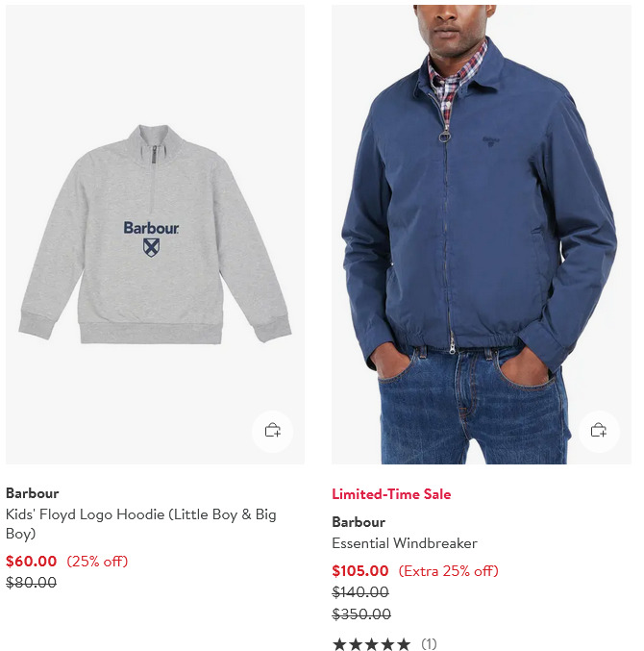Click Barbour shield logo printed on the hoodie

[151, 247]
